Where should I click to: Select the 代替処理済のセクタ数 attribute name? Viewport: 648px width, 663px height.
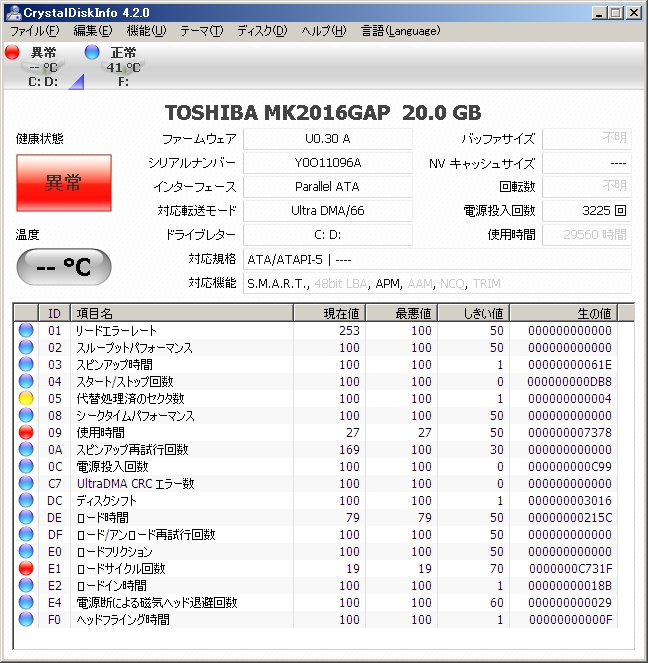pyautogui.click(x=130, y=398)
